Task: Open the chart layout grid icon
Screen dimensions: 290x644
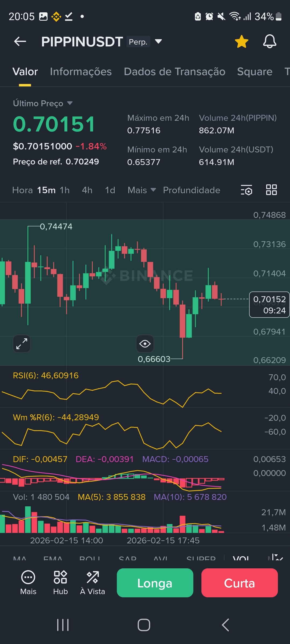Action: pos(271,190)
